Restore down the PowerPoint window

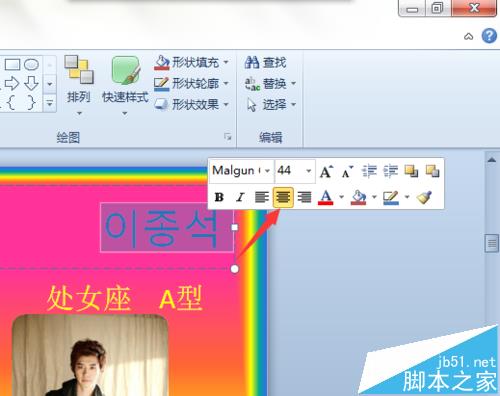point(438,8)
